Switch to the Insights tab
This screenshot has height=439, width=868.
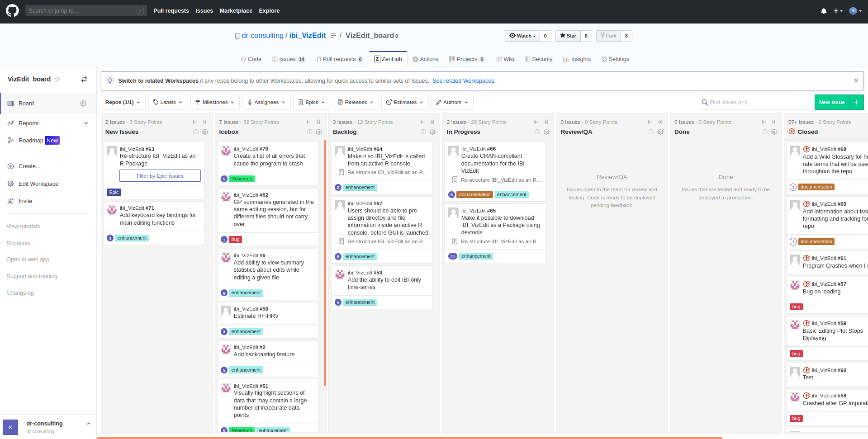coord(577,59)
